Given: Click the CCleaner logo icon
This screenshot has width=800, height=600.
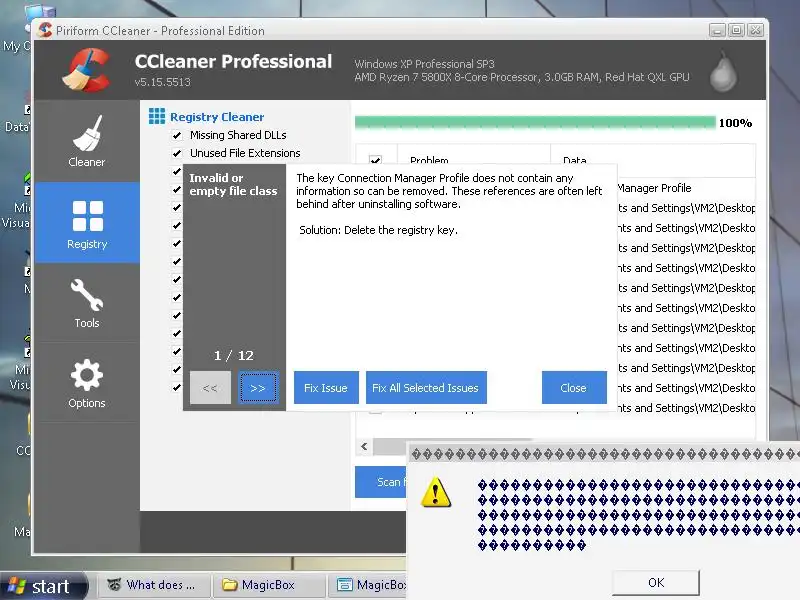Looking at the screenshot, I should point(87,70).
